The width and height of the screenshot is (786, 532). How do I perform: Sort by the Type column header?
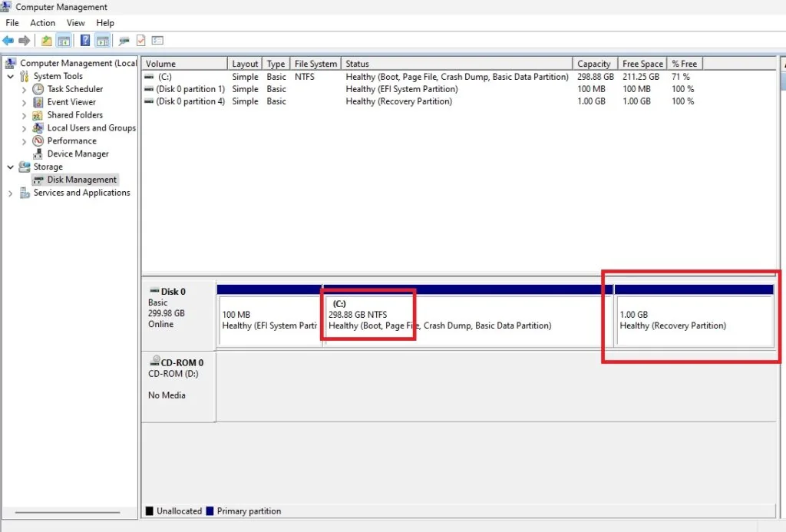coord(276,64)
